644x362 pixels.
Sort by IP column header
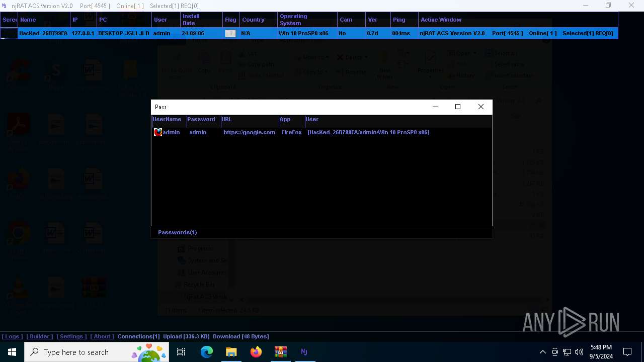pos(83,20)
